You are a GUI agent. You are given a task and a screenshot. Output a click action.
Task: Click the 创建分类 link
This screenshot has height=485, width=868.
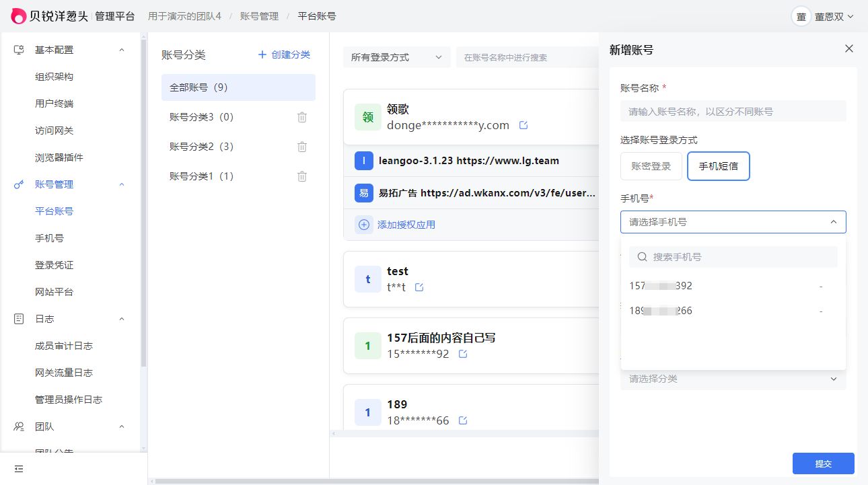click(x=291, y=54)
